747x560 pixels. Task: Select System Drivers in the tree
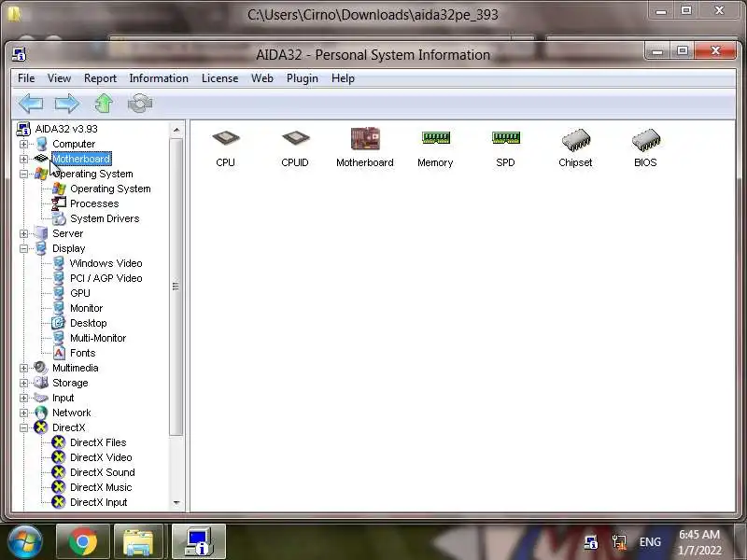click(x=105, y=218)
